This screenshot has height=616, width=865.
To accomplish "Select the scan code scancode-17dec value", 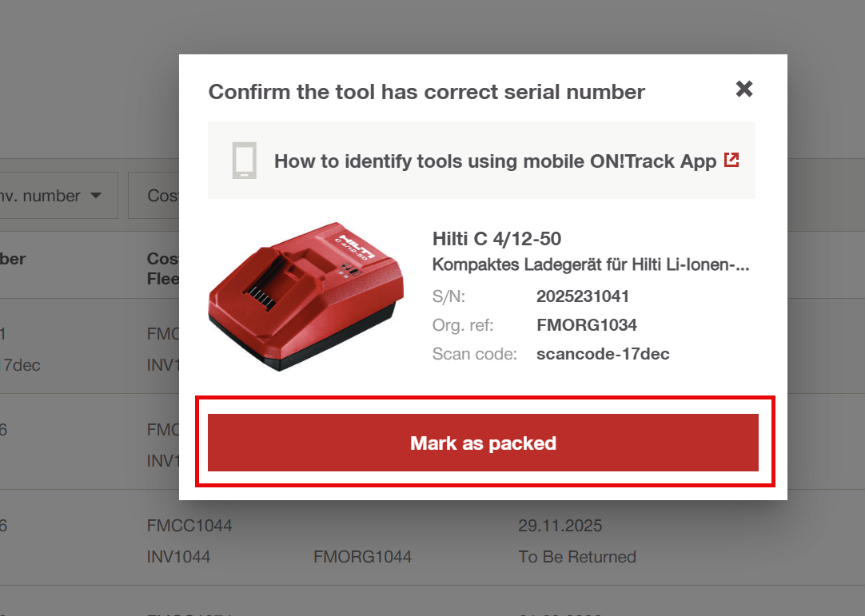I will coord(603,354).
